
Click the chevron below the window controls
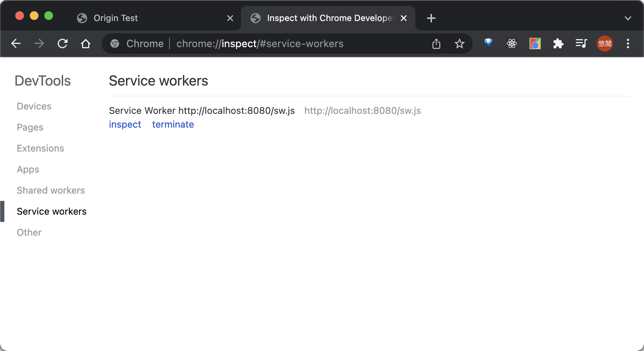tap(628, 18)
